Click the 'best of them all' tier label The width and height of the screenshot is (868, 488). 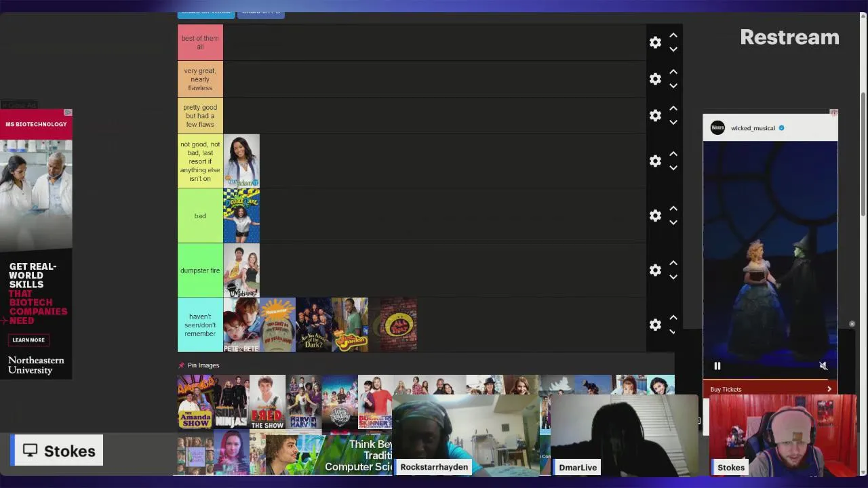tap(200, 43)
